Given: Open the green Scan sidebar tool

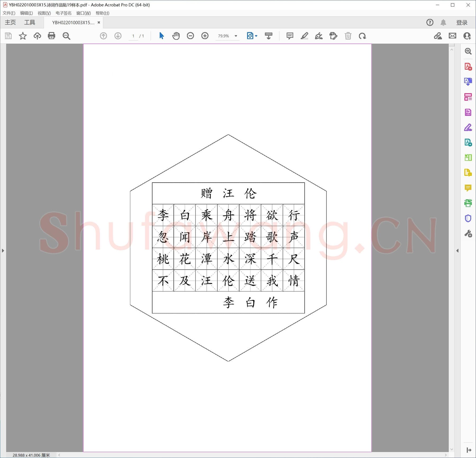Looking at the screenshot, I should 468,203.
